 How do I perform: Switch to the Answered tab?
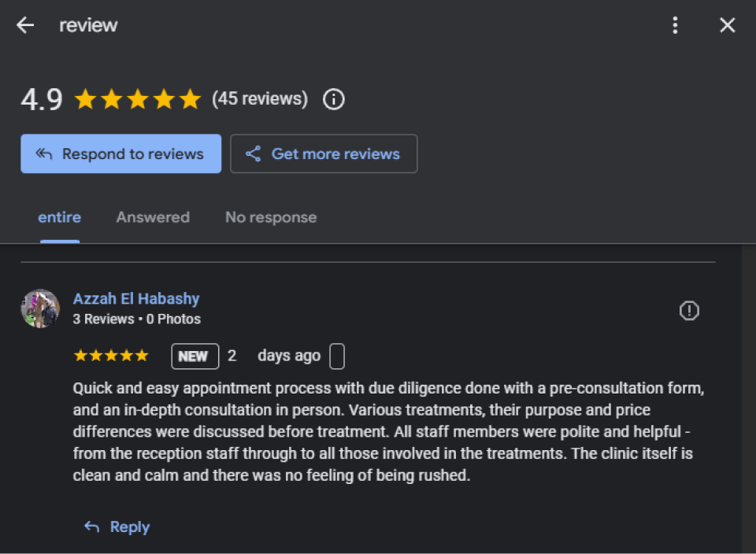(153, 217)
